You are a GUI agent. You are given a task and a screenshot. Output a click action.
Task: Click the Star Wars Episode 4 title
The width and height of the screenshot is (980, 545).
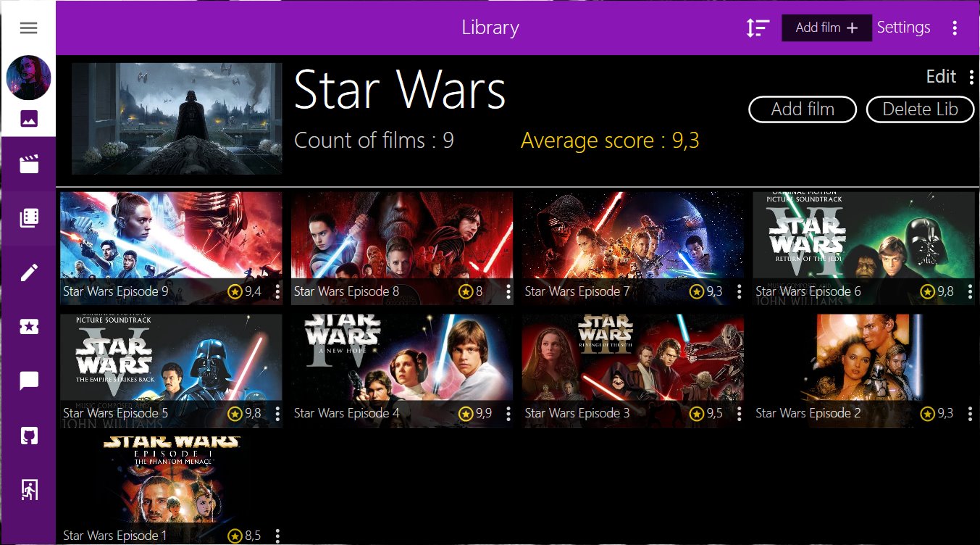coord(347,413)
